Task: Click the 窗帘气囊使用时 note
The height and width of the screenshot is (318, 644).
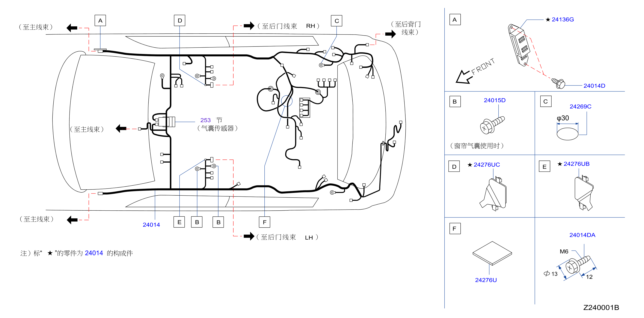Action: 477,146
